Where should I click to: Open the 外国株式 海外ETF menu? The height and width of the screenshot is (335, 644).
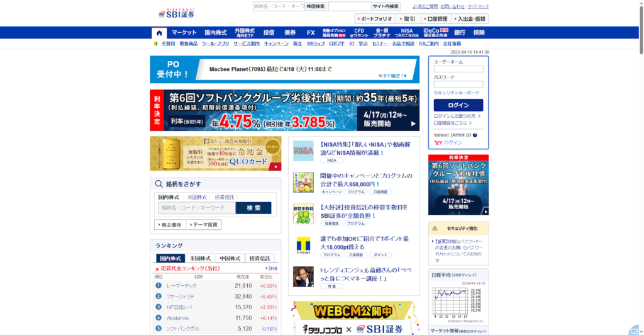[x=245, y=33]
